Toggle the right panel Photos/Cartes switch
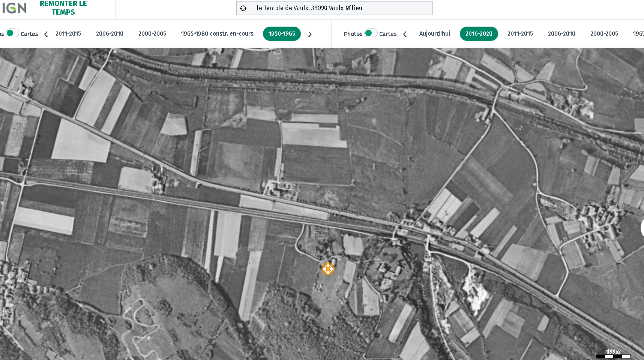 coord(371,33)
